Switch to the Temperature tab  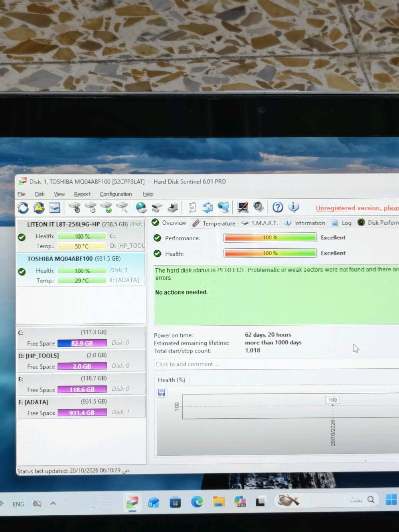pyautogui.click(x=214, y=223)
